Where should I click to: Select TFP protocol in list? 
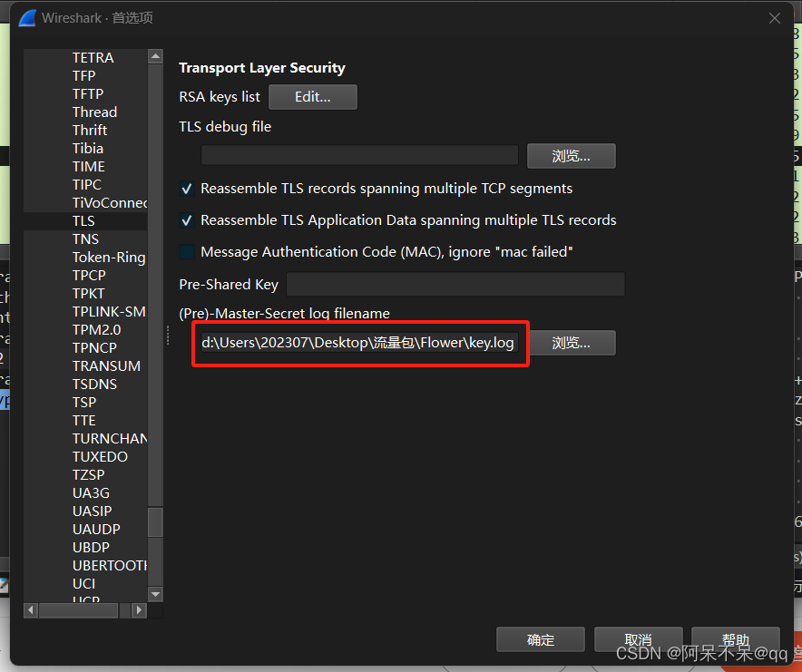click(x=83, y=75)
